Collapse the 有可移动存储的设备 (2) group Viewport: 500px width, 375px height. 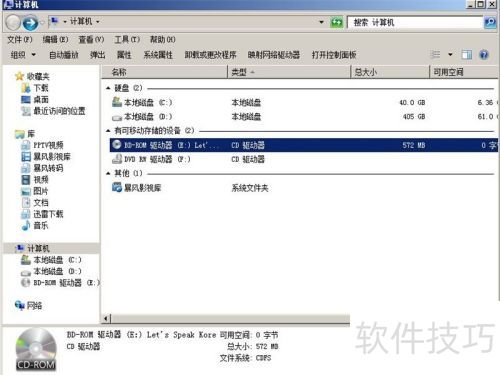(x=108, y=131)
